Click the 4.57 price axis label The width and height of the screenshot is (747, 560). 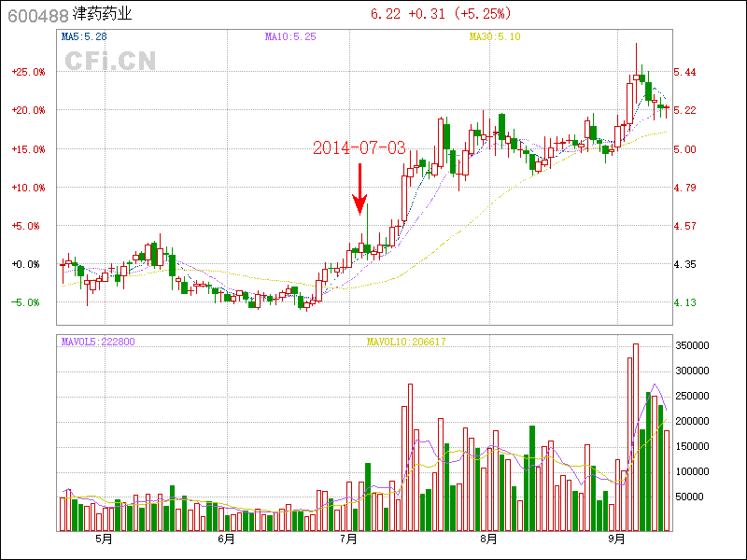point(684,226)
